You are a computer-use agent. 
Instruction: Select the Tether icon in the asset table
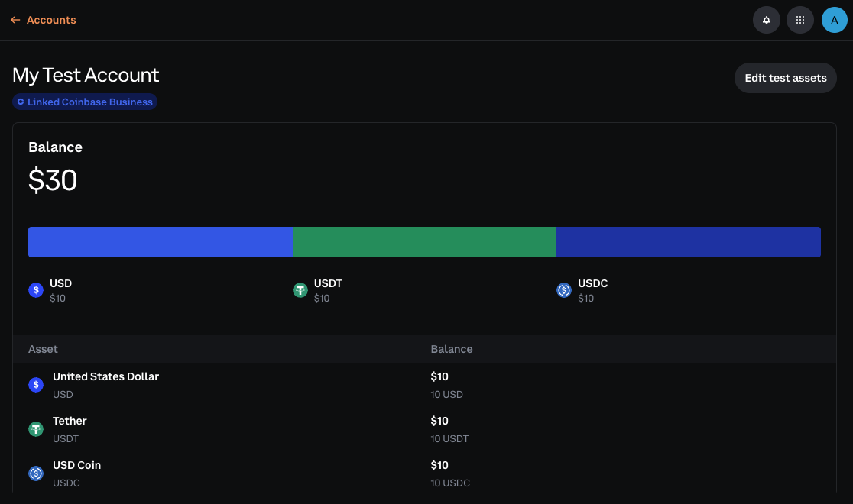point(36,428)
